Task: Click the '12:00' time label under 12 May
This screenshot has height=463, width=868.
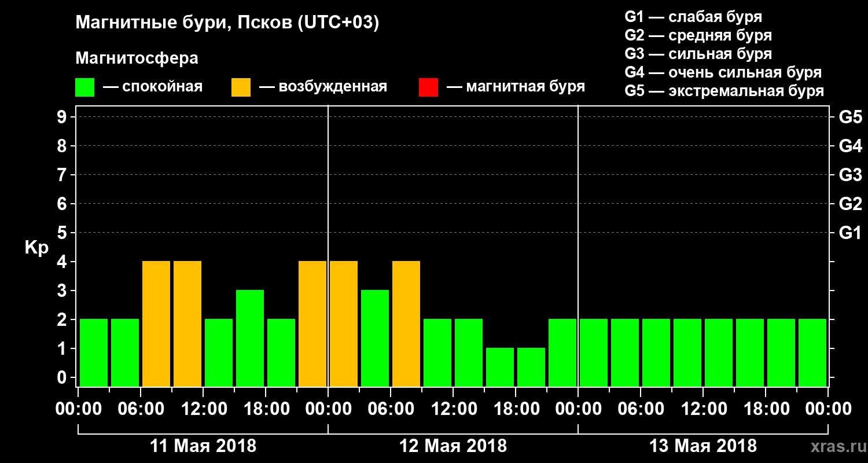Action: click(x=453, y=409)
